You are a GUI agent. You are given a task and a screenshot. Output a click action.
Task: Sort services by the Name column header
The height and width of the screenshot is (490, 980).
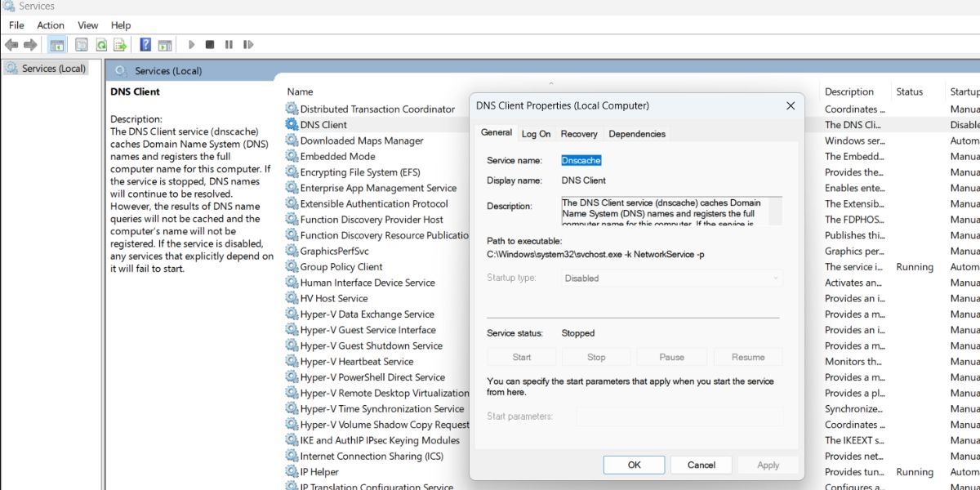(x=301, y=91)
